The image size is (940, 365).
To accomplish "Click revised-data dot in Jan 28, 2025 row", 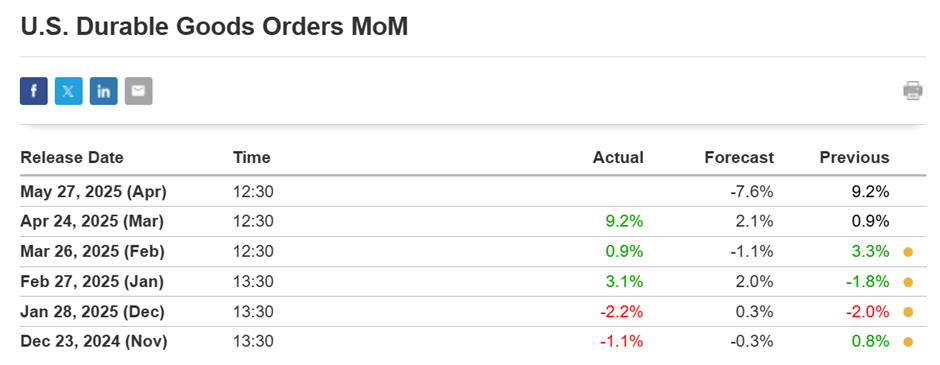I will (908, 312).
